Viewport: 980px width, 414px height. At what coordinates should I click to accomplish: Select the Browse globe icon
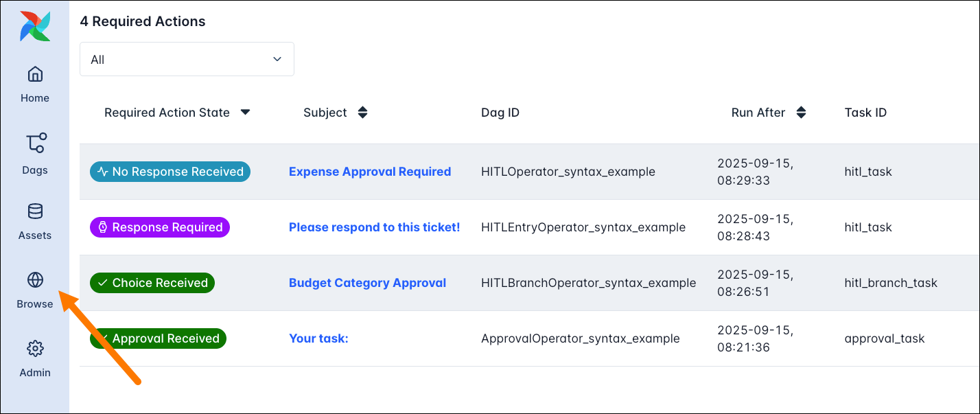point(34,279)
